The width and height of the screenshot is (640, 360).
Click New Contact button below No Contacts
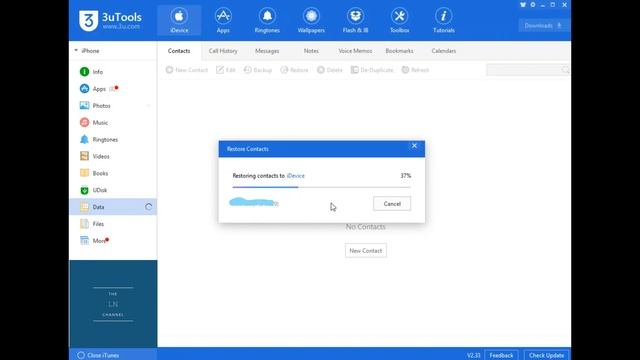366,251
